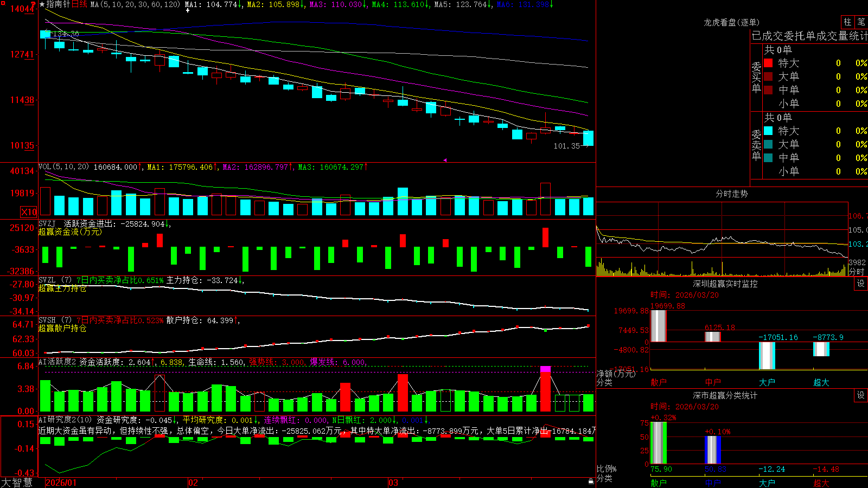Click the SVZJ indicator name
Viewport: 868px width, 488px height.
47,223
